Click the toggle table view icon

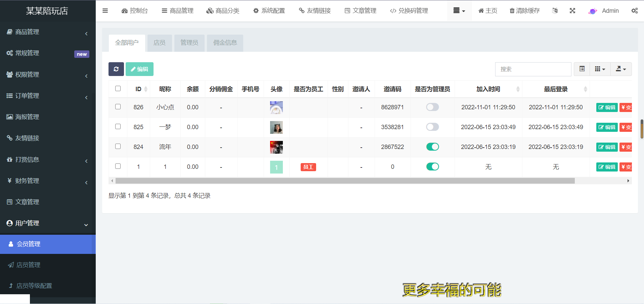(x=582, y=69)
